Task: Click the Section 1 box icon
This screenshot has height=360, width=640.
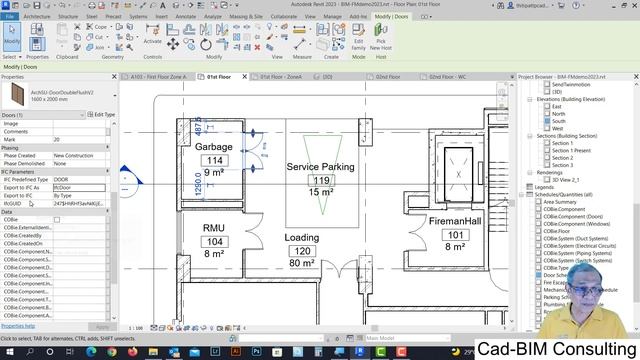Action: pos(547,143)
